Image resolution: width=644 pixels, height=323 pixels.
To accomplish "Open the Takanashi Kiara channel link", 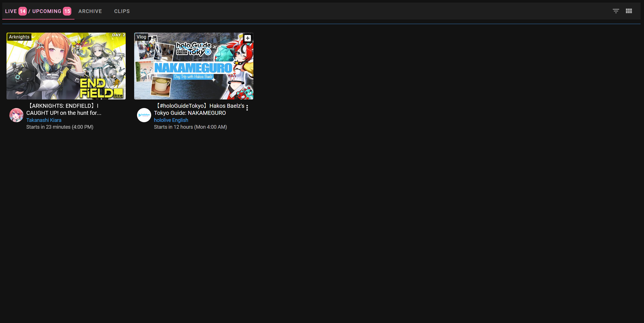I will click(x=44, y=120).
